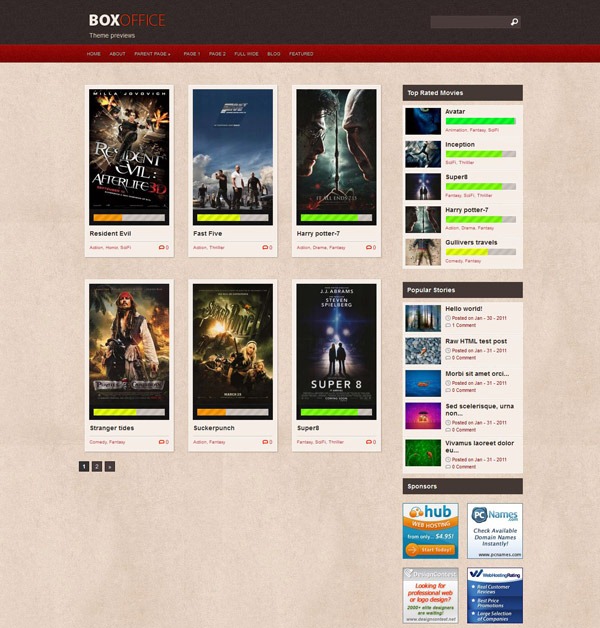Click Avatar green rating bar
Viewport: 600px width, 628px height.
pyautogui.click(x=481, y=121)
